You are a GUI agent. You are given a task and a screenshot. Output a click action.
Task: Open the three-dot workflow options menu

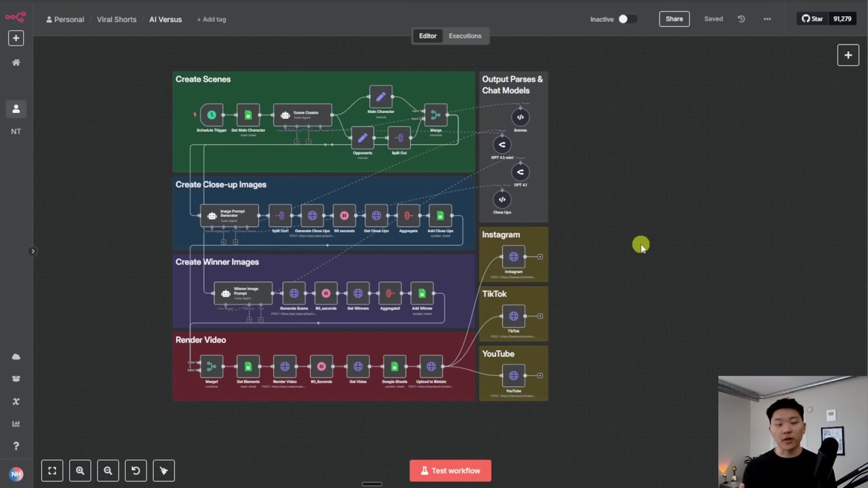tap(767, 19)
